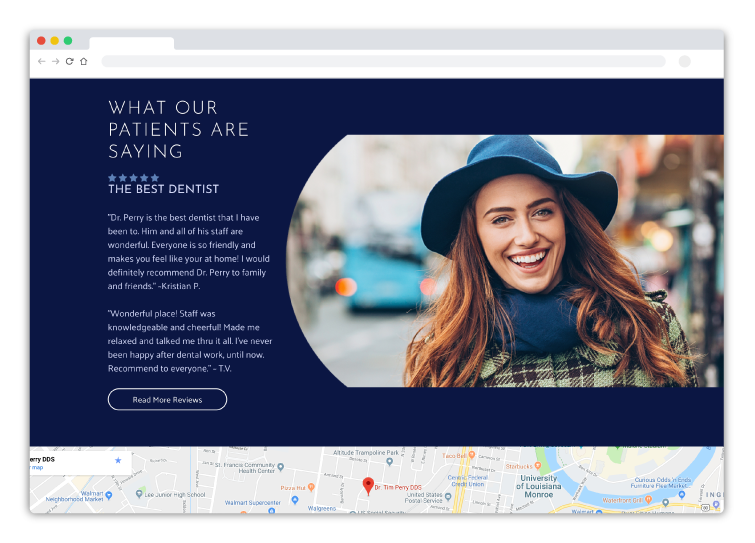Select the Pizza Hut map marker
Image resolution: width=755 pixels, height=543 pixels.
pyautogui.click(x=311, y=487)
